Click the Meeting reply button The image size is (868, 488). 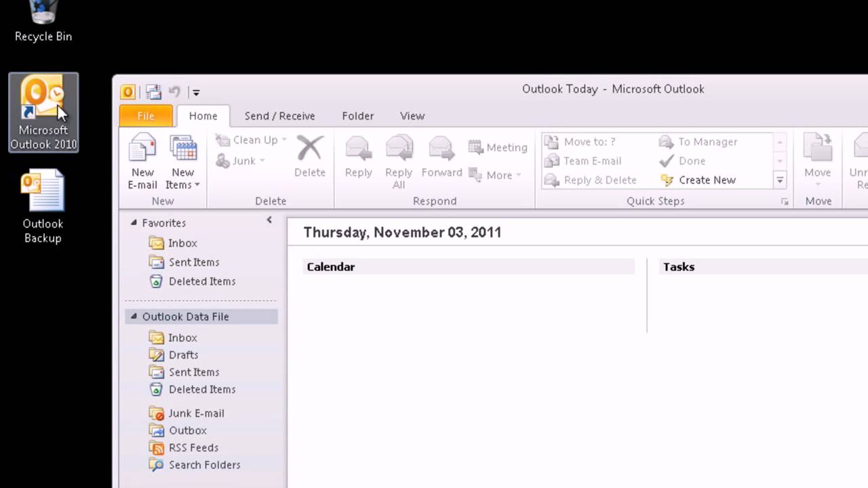click(498, 147)
